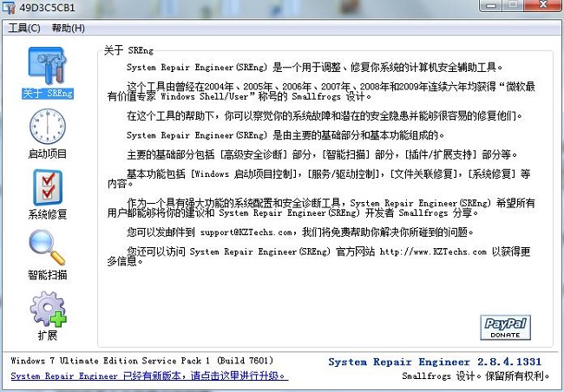The image size is (564, 392).
Task: Click the 启动项目 sidebar label
Action: pos(48,154)
